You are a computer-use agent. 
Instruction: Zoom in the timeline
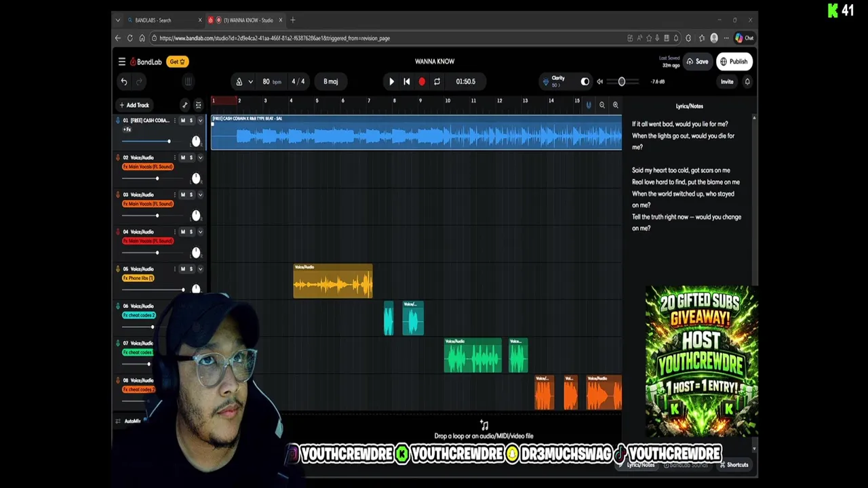pyautogui.click(x=616, y=105)
